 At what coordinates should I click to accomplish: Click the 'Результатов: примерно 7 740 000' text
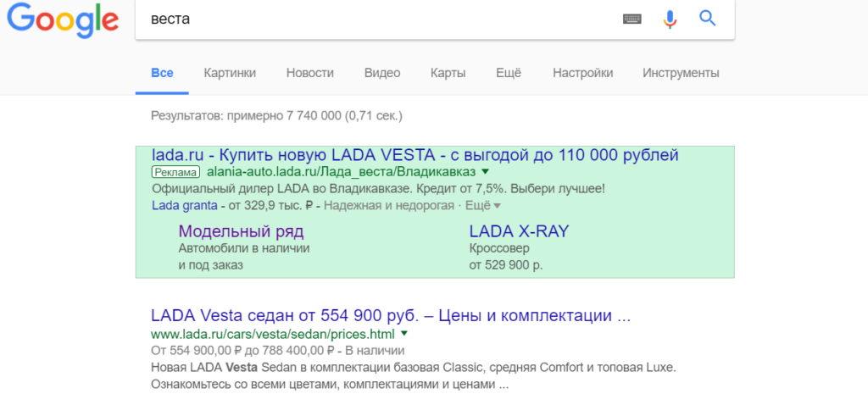[277, 116]
